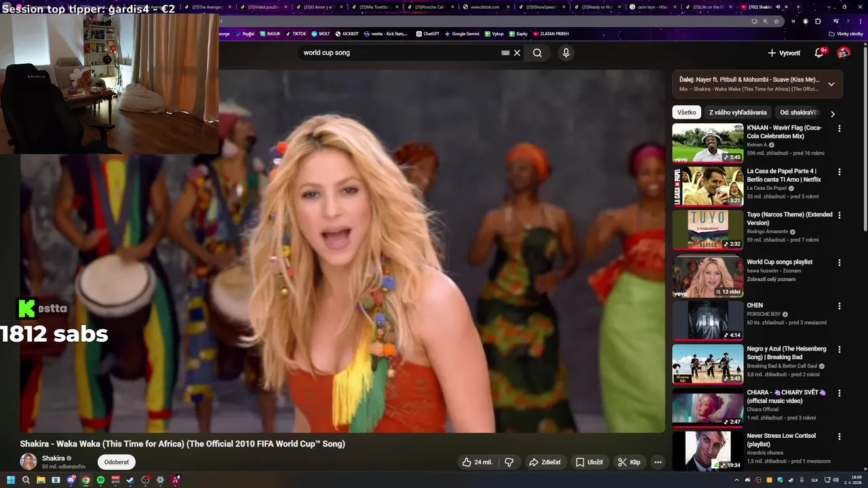Open CHIARA CHIARY SVĚT video title
The height and width of the screenshot is (488, 868).
coord(787,396)
